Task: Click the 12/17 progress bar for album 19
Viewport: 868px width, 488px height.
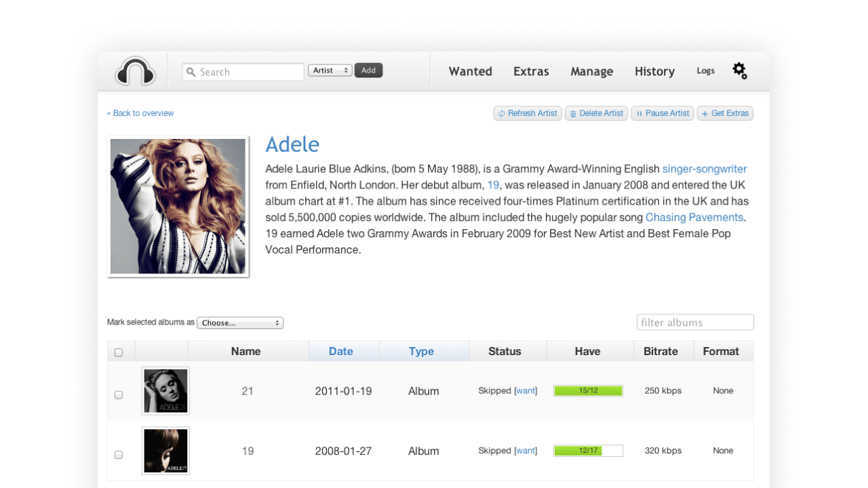Action: [x=588, y=451]
